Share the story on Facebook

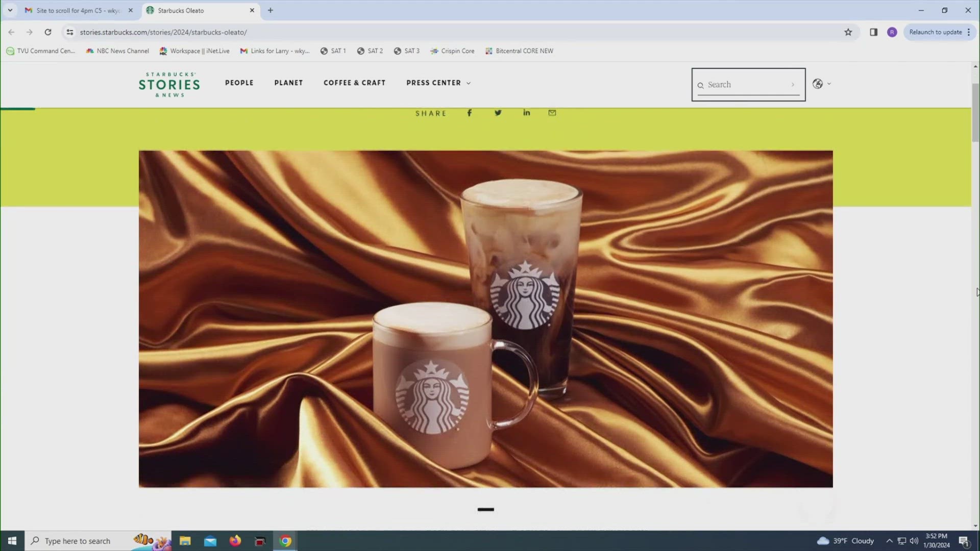(x=469, y=113)
